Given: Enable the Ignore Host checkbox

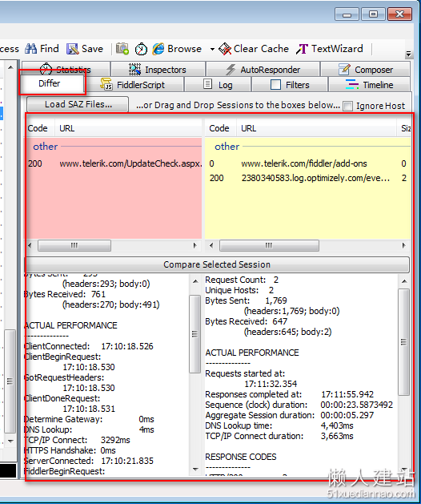Looking at the screenshot, I should coord(348,106).
